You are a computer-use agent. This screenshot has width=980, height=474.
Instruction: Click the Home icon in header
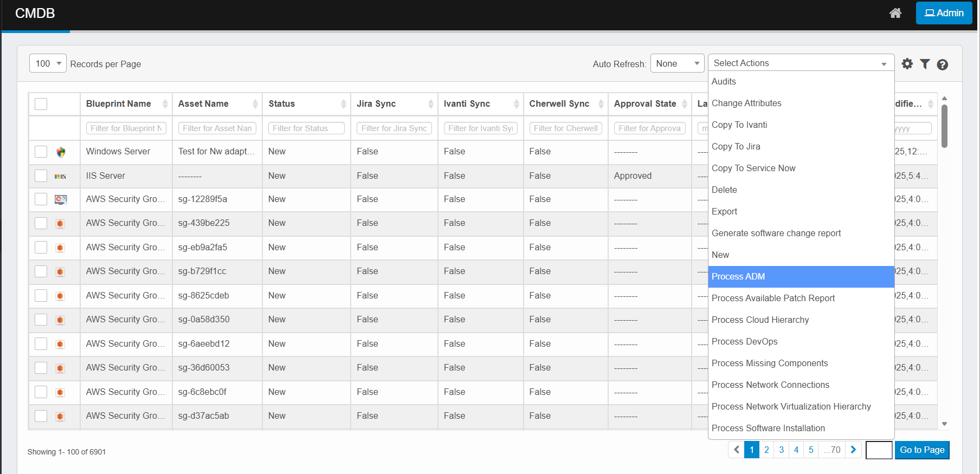tap(895, 13)
